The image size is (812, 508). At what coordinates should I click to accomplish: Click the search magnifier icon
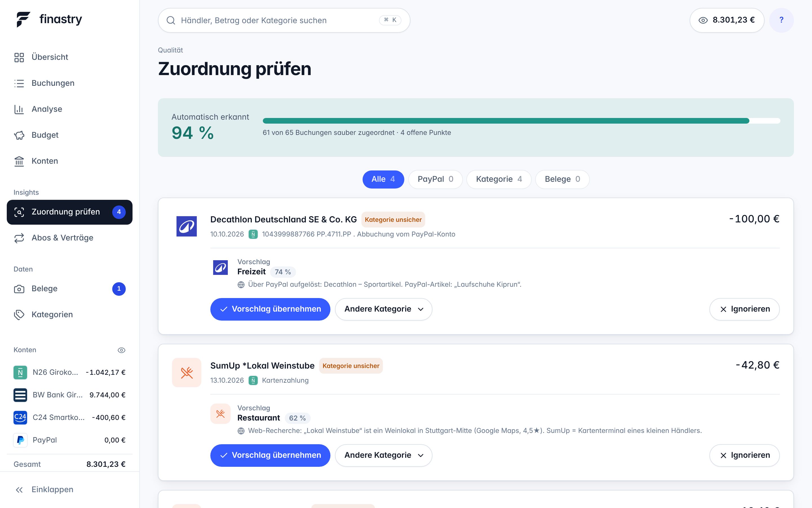coord(171,21)
